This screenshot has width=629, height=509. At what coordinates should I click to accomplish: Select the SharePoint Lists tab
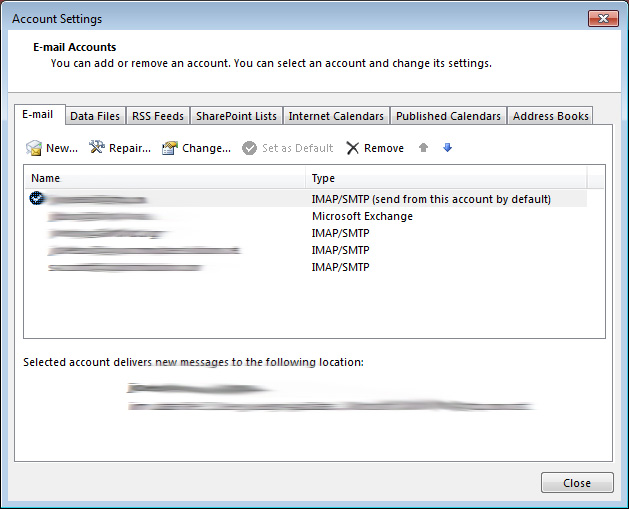[x=236, y=116]
